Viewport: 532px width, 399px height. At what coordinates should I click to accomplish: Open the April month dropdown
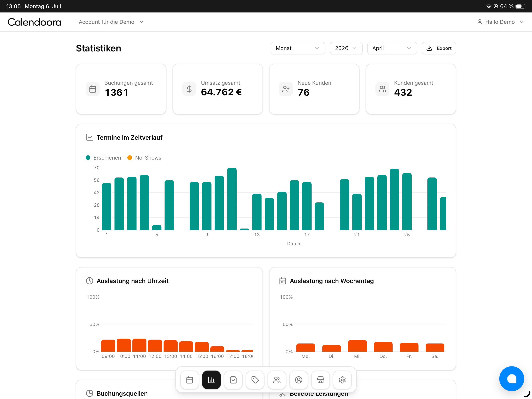tap(392, 48)
